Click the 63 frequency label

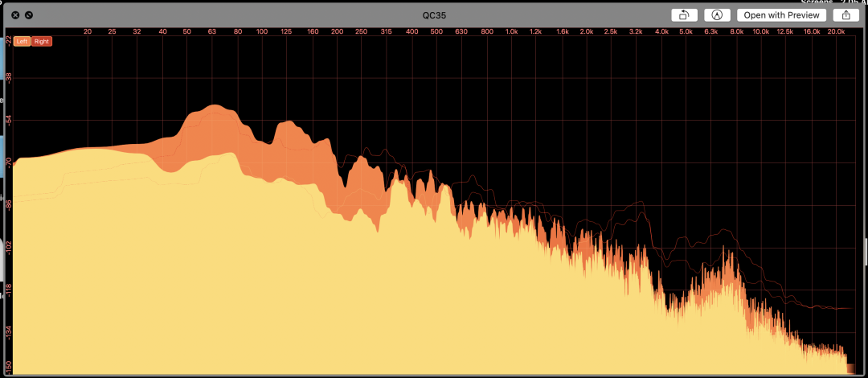(212, 32)
